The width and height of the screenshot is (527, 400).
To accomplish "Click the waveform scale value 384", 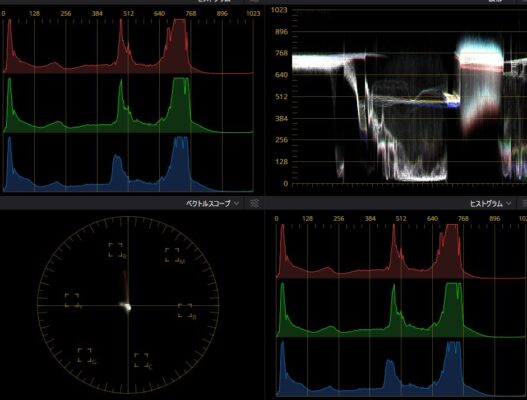I will (282, 118).
